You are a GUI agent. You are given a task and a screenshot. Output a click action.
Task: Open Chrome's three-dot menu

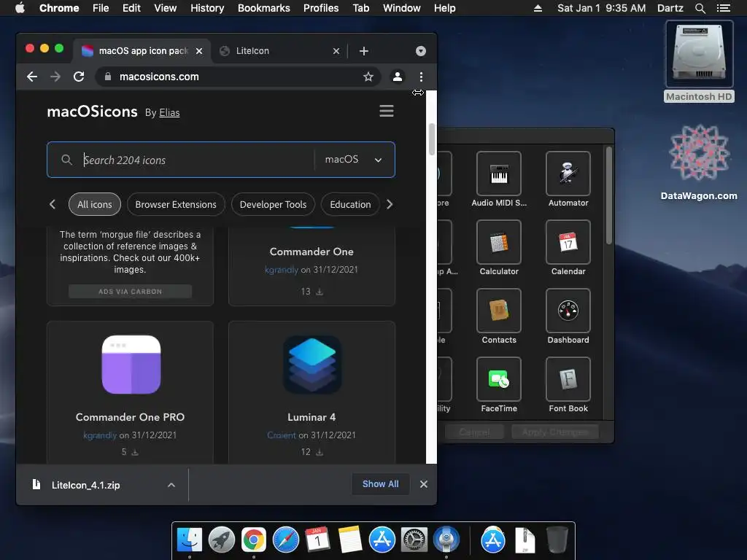pyautogui.click(x=421, y=77)
